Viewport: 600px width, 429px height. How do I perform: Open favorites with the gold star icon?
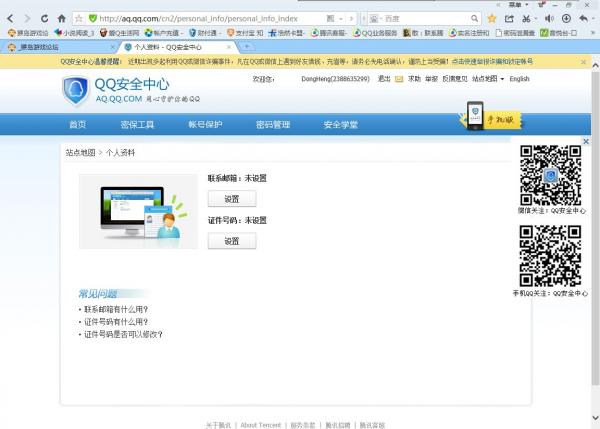pos(492,18)
